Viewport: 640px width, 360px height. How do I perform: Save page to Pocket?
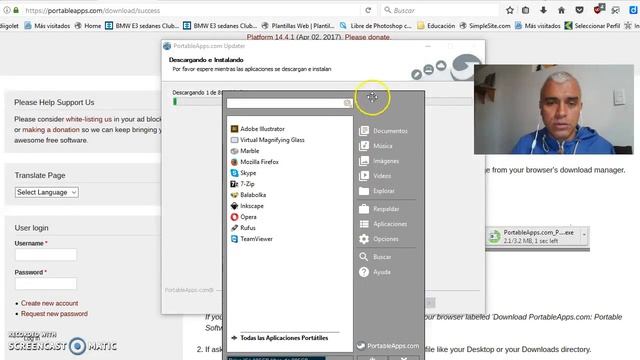coord(579,10)
